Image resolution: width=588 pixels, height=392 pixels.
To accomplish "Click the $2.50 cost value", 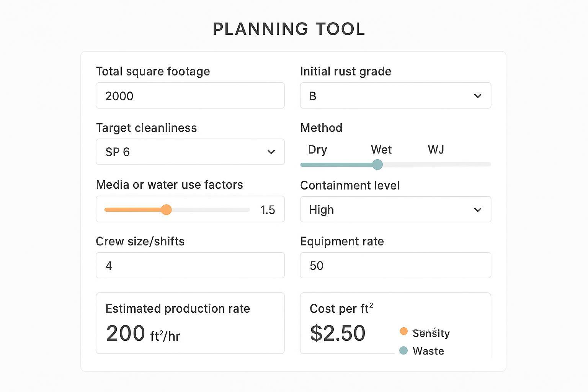I will coord(338,333).
